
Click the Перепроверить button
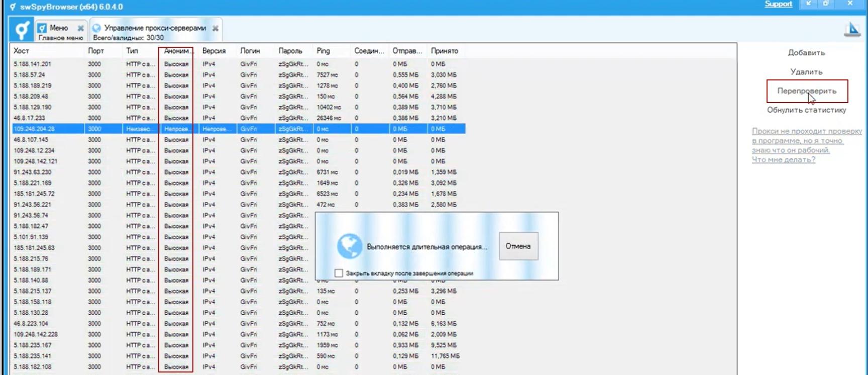click(x=807, y=91)
